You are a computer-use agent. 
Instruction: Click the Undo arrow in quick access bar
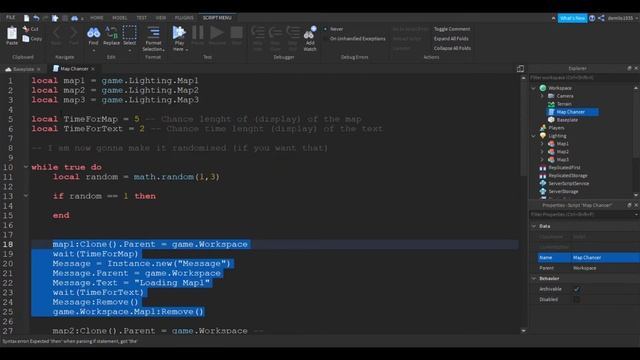pyautogui.click(x=36, y=18)
